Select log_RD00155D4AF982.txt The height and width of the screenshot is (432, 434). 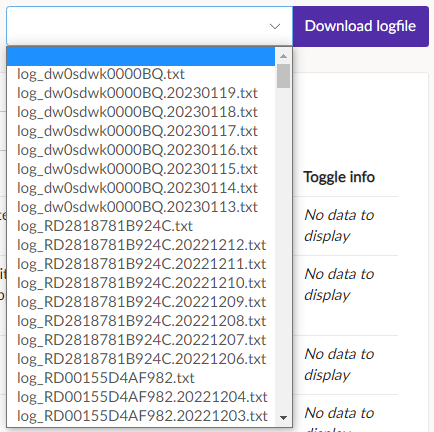click(x=141, y=378)
